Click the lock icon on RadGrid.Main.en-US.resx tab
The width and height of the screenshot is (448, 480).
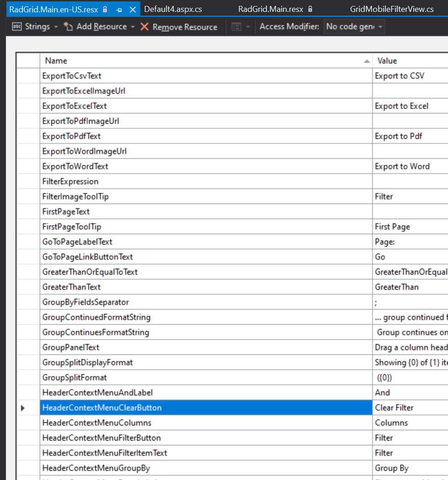[105, 9]
